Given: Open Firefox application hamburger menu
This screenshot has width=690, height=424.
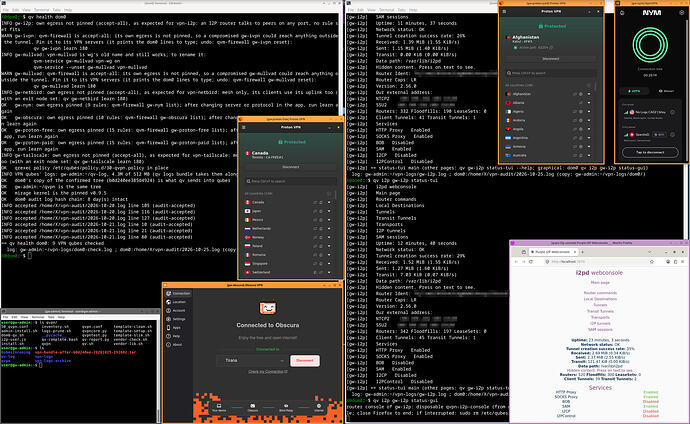Looking at the screenshot, I should coord(683,261).
